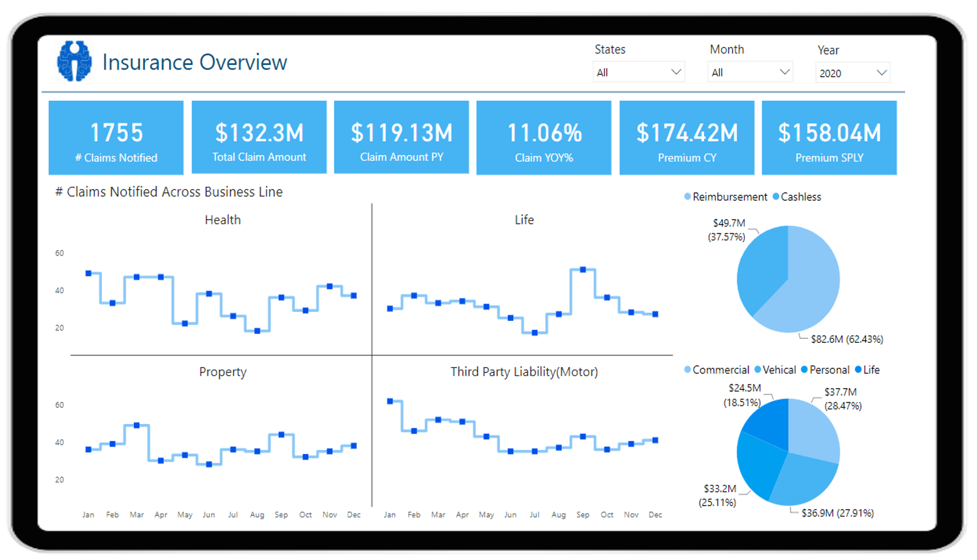Select the Personal legend bullet icon
The image size is (977, 560).
click(804, 370)
